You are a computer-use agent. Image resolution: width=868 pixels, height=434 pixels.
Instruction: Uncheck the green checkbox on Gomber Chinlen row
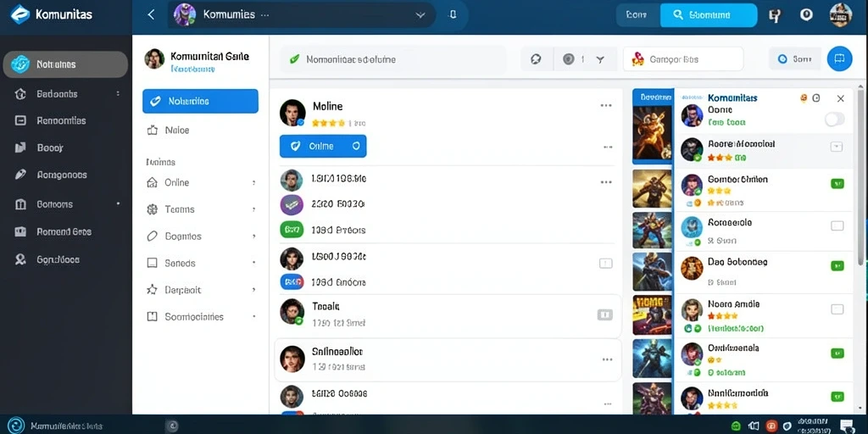click(837, 184)
